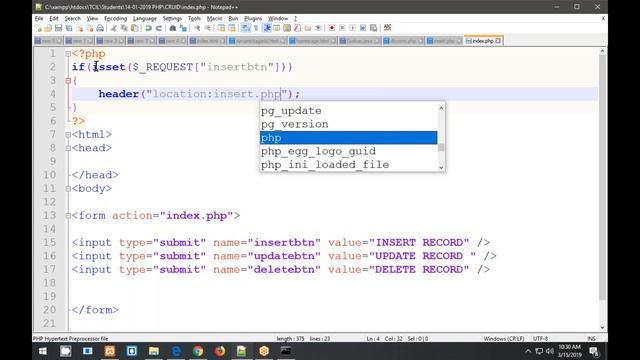Click the Paste toolbar icon
The width and height of the screenshot is (640, 360).
(x=134, y=28)
